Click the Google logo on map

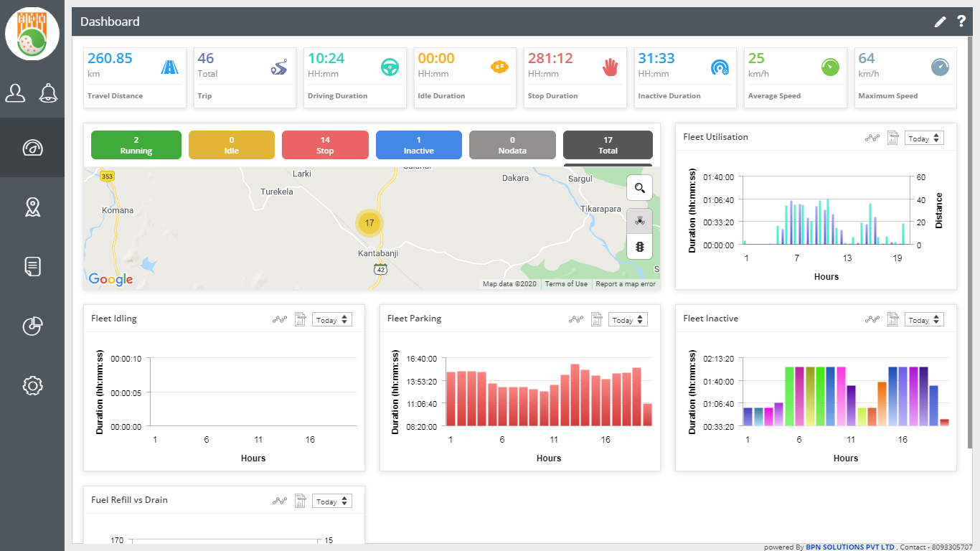tap(110, 279)
